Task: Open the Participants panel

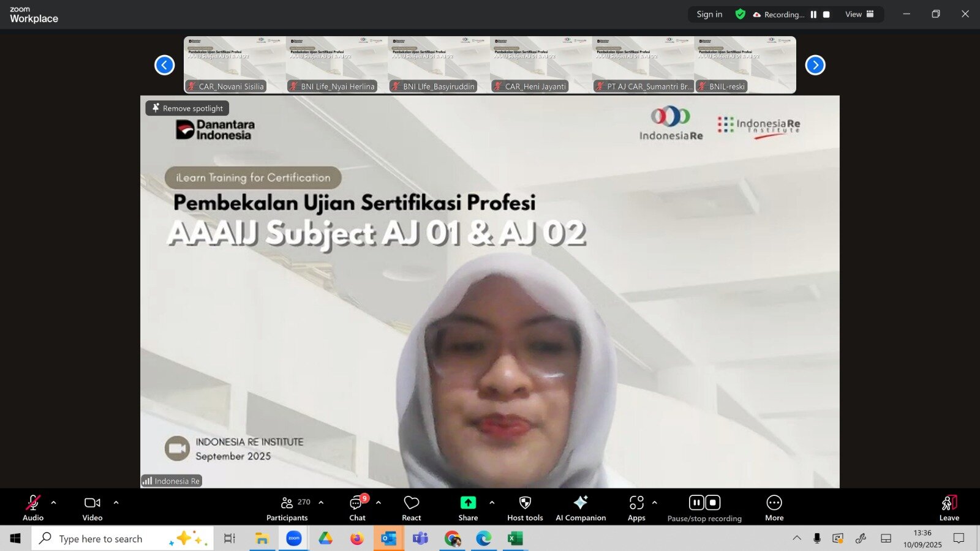Action: 287,508
